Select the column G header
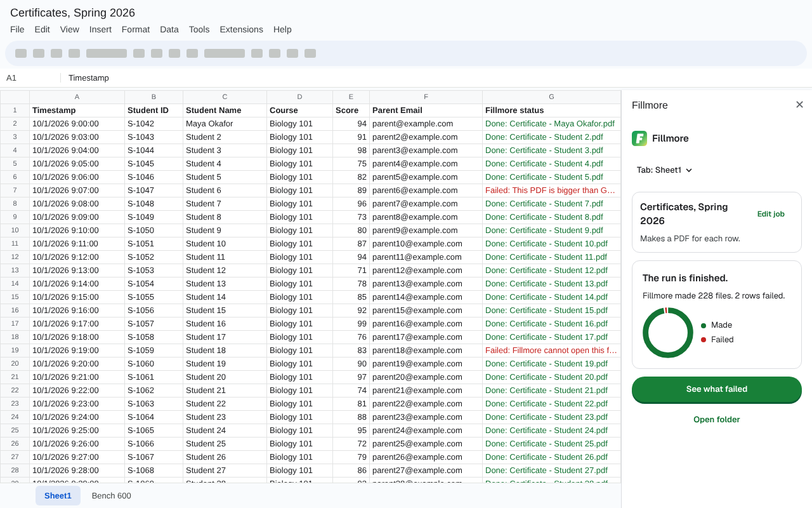This screenshot has height=508, width=812. point(551,97)
